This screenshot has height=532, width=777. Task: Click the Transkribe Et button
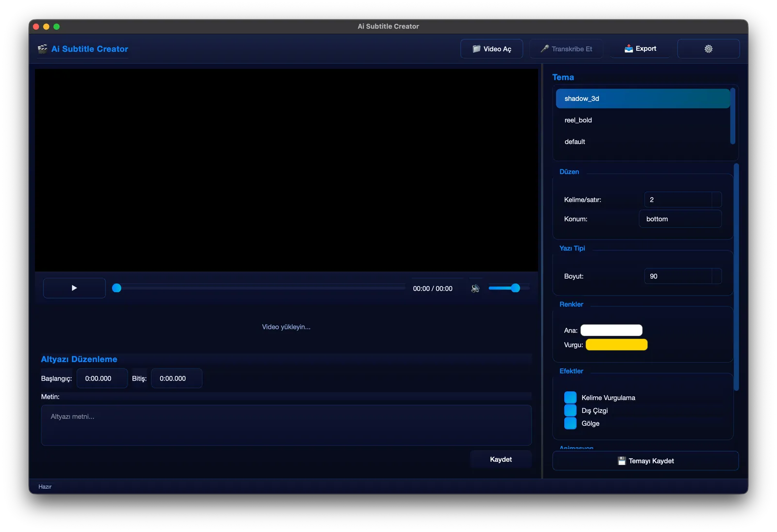[566, 49]
